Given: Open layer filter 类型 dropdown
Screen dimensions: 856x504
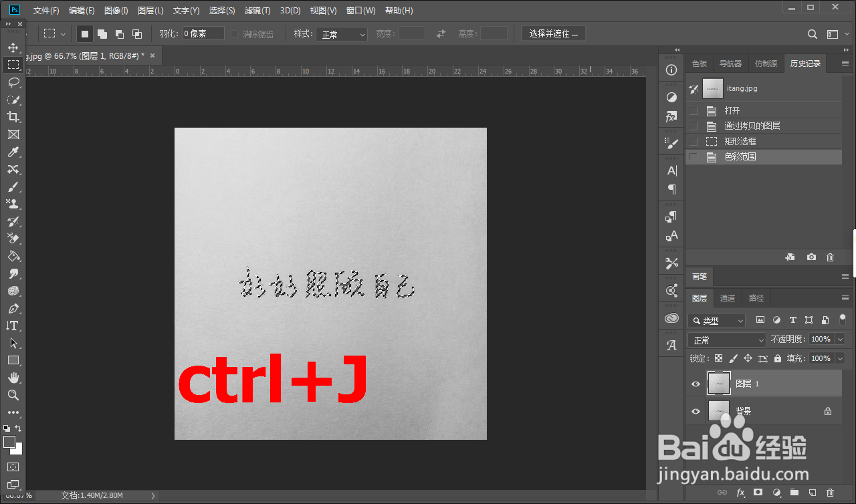Looking at the screenshot, I should (x=716, y=321).
